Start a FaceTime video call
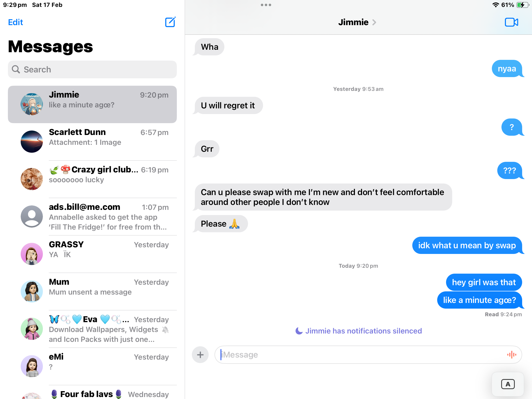 [x=511, y=22]
